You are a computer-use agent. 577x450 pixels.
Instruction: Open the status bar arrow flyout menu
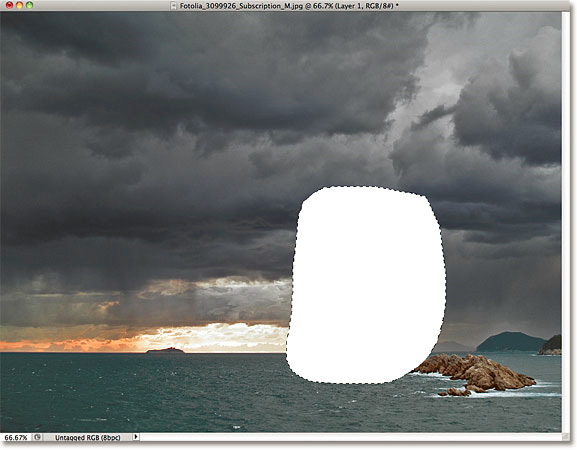136,437
